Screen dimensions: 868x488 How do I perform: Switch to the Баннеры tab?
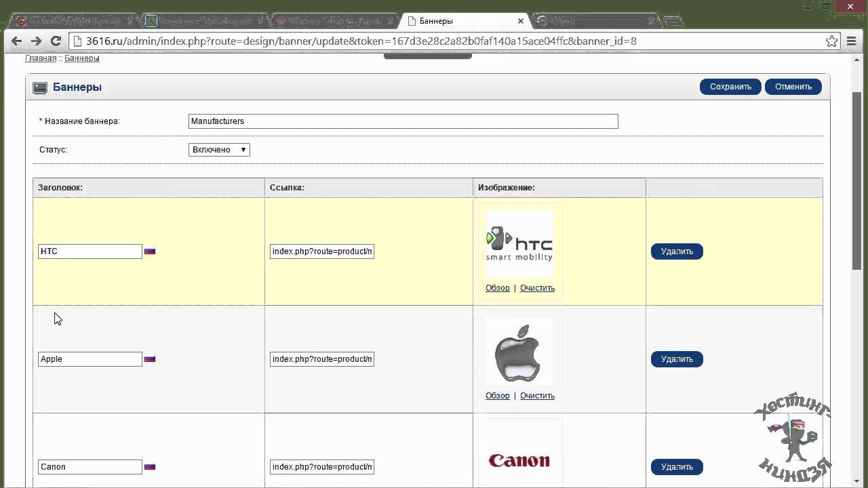coord(464,21)
